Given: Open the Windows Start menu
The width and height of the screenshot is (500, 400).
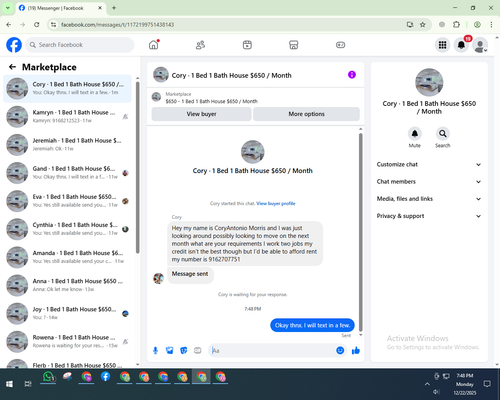Looking at the screenshot, I should point(9,384).
